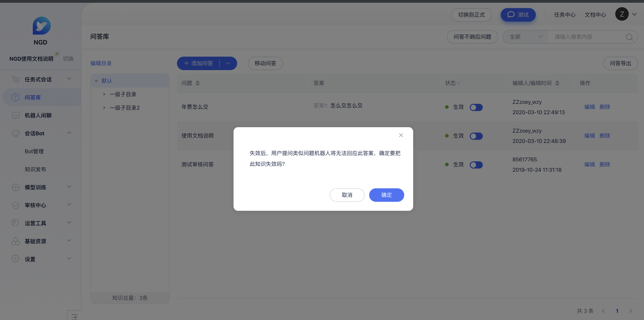The image size is (644, 320).
Task: Expand the 基础资源 menu chevron
Action: pyautogui.click(x=69, y=240)
